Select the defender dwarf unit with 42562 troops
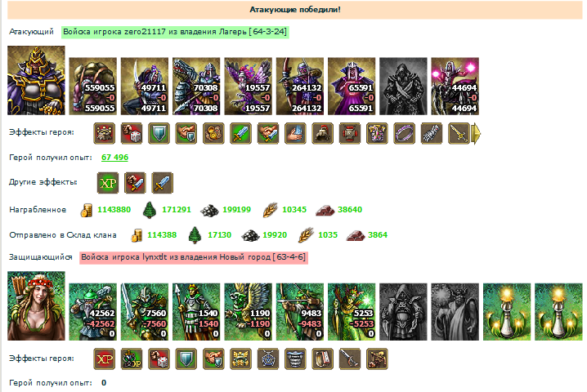Image resolution: width=587 pixels, height=392 pixels. pos(93,312)
